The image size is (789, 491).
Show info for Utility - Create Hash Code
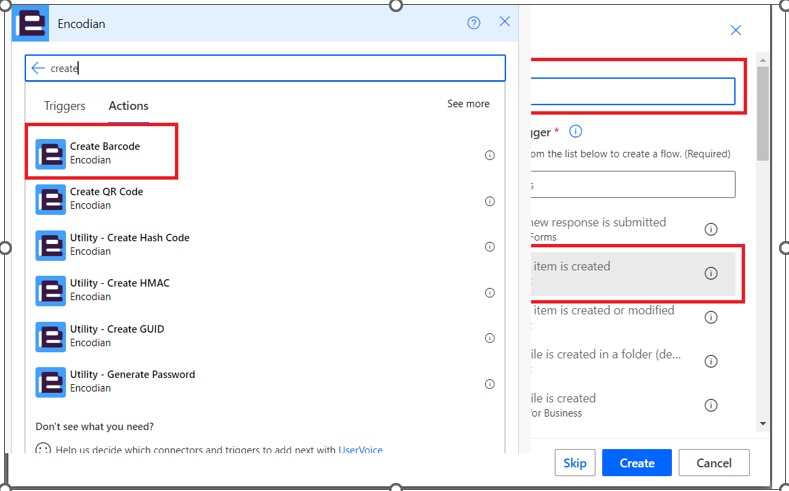[490, 247]
